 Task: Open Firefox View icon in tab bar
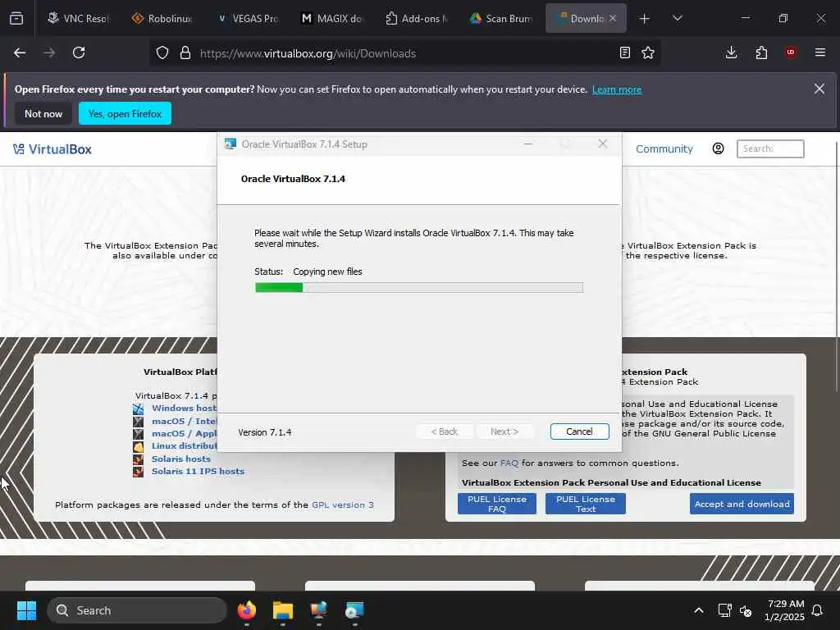[16, 18]
